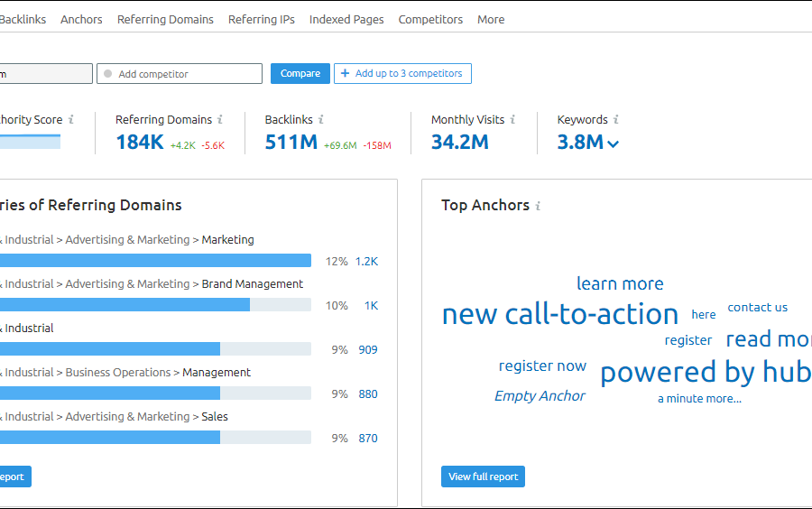The width and height of the screenshot is (812, 509).
Task: View full report for Top Anchors
Action: tap(483, 477)
